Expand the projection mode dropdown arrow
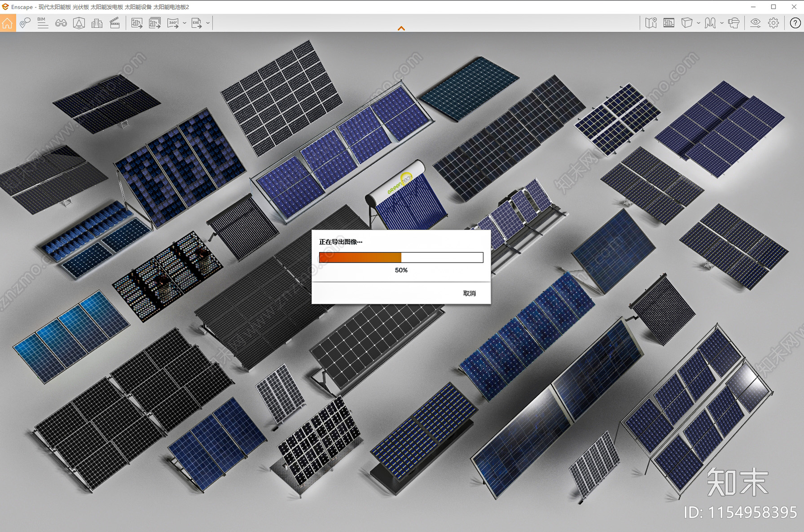 click(x=698, y=23)
